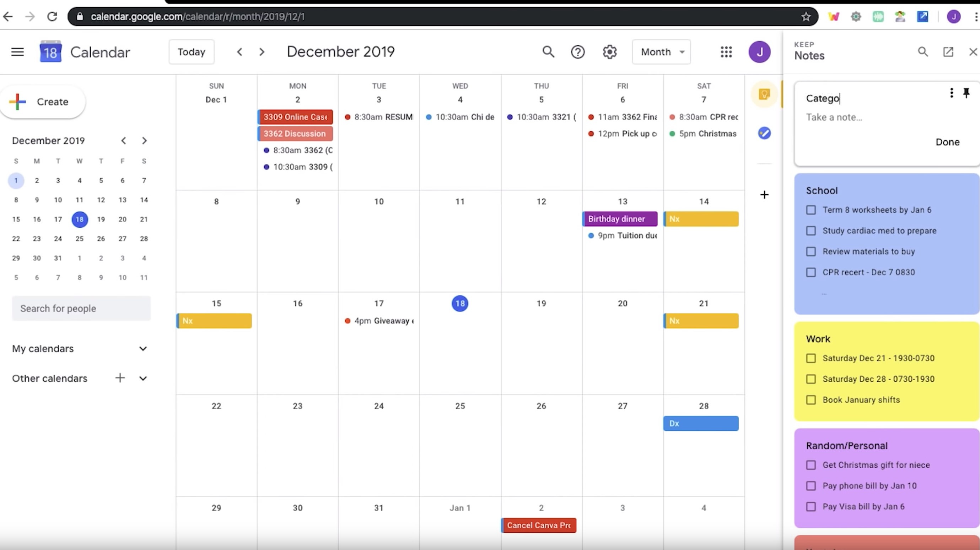Open the Calendar settings gear menu

[609, 52]
